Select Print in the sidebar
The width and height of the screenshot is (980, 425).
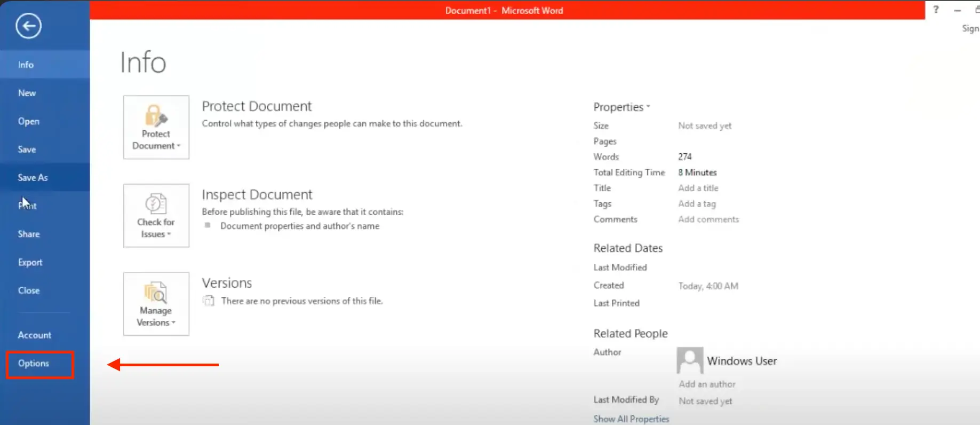click(45, 206)
